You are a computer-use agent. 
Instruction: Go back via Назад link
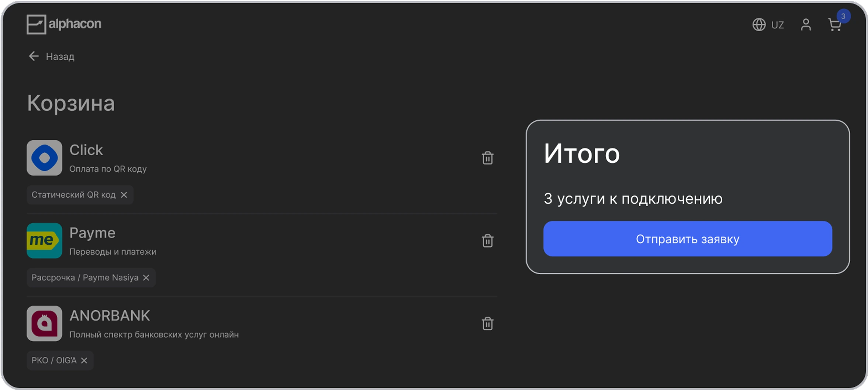pos(60,56)
